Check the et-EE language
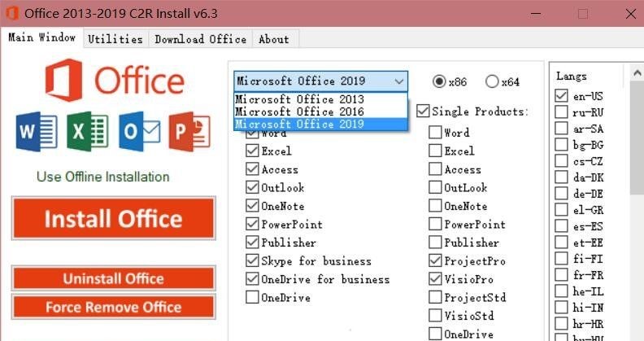Viewport: 644px width, 341px height. 561,242
